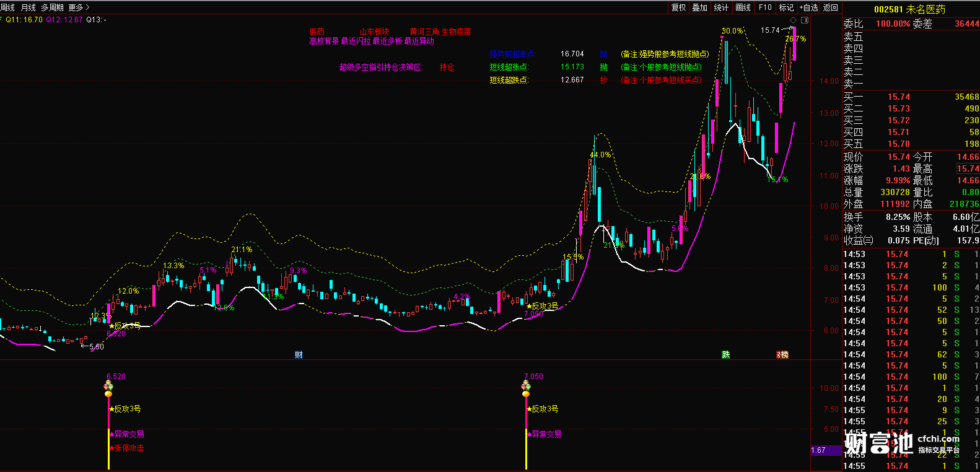The image size is (980, 472).
Task: Click the 强势股超涨点 value 16.704
Action: (x=572, y=55)
